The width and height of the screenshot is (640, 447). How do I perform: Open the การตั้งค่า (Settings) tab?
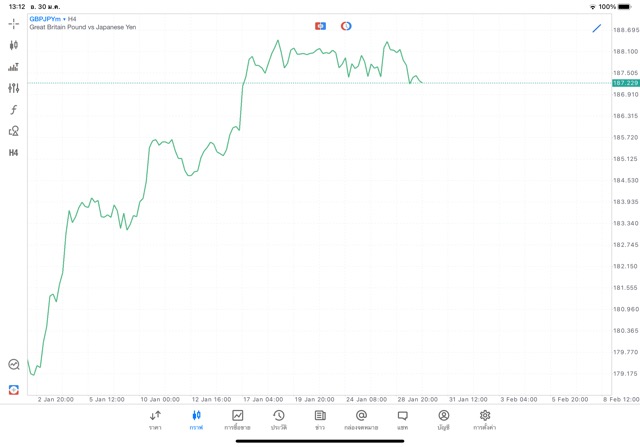485,420
